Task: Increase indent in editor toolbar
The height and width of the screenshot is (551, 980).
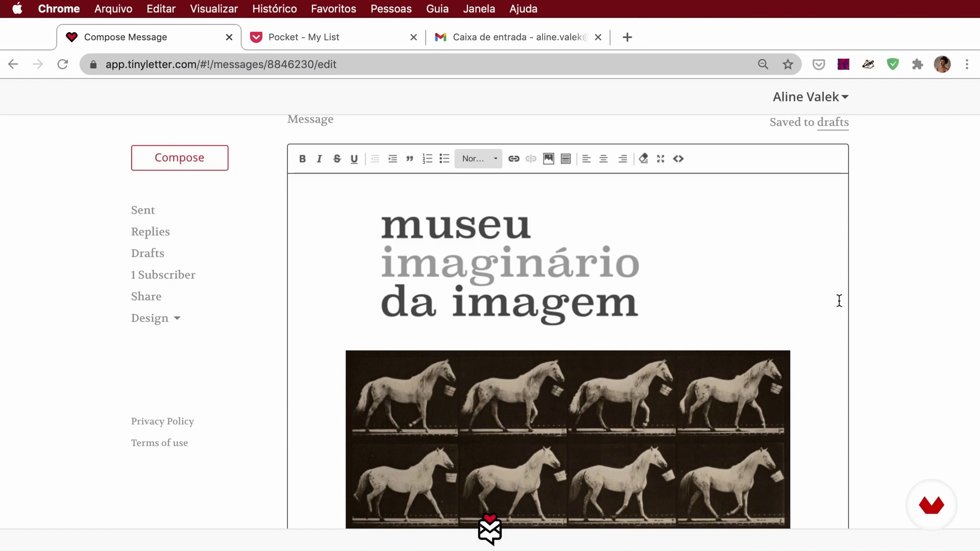Action: 393,159
